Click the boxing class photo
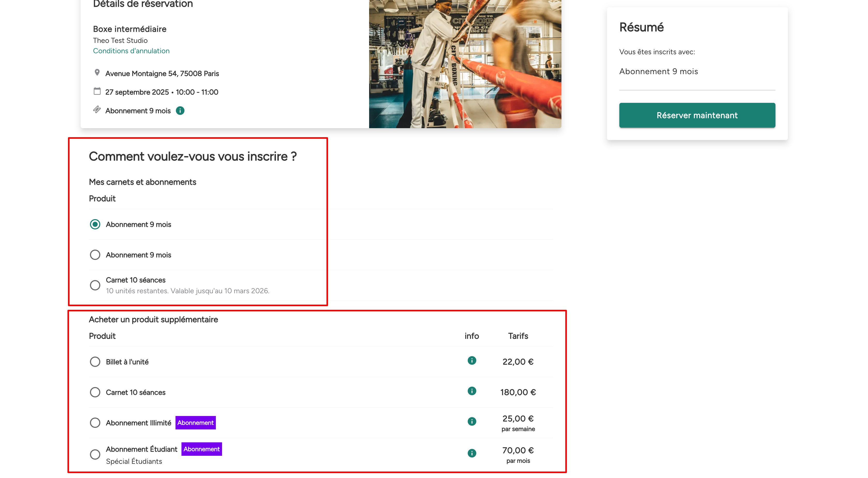This screenshot has height=478, width=868. click(465, 64)
